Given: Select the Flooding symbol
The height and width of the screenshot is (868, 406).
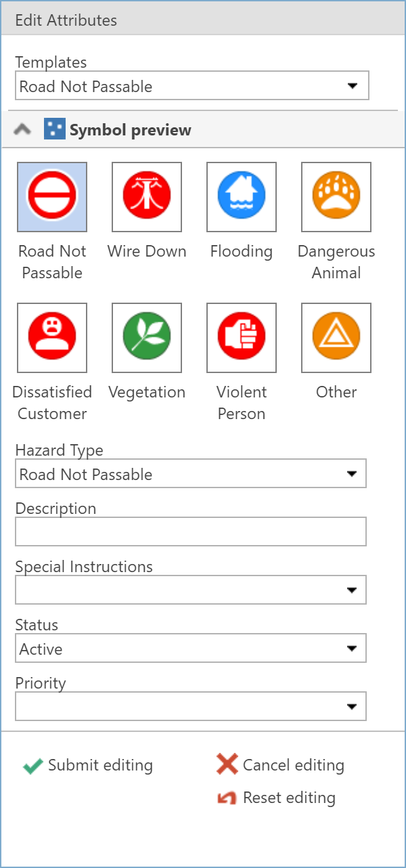Looking at the screenshot, I should (241, 197).
